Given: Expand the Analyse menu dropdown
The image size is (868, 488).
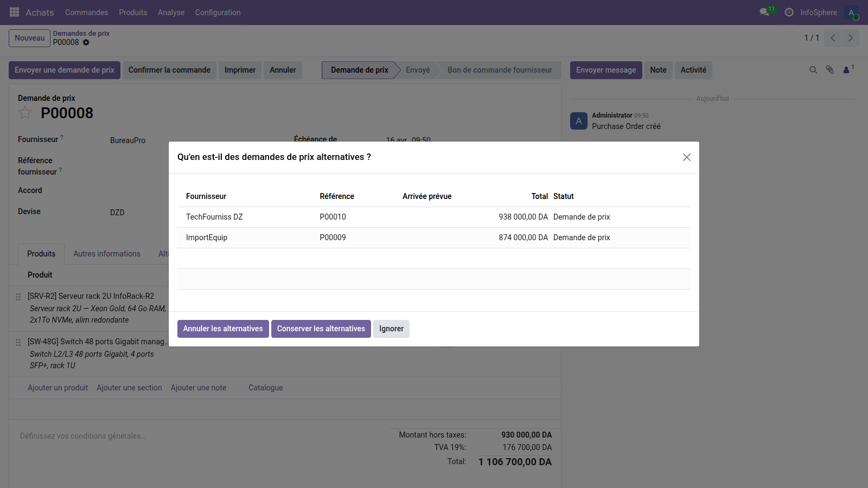Looking at the screenshot, I should (x=171, y=12).
